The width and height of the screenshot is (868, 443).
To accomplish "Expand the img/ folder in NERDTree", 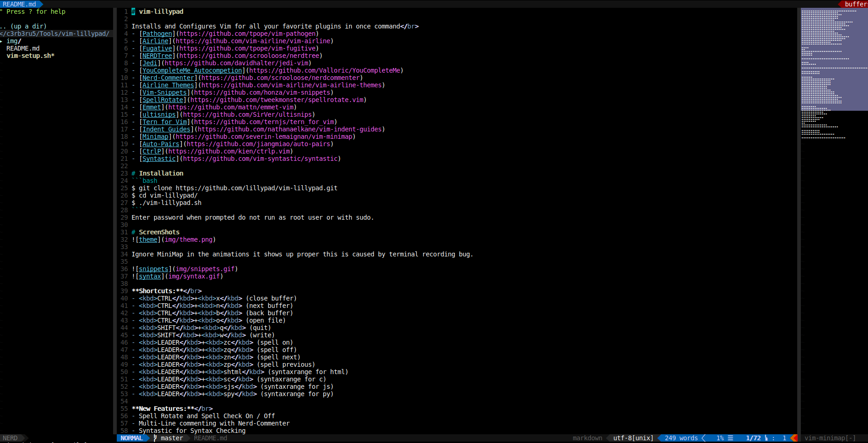I will click(x=14, y=41).
